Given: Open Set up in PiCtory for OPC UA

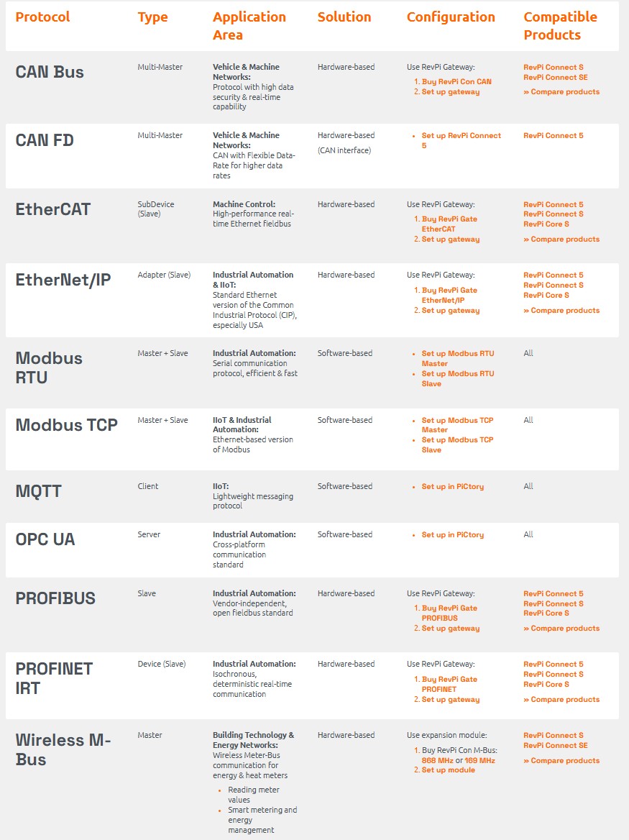Looking at the screenshot, I should 452,535.
